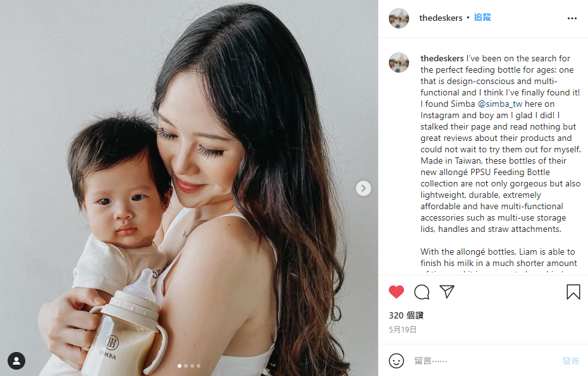Save the post with the bookmark icon

pos(573,292)
